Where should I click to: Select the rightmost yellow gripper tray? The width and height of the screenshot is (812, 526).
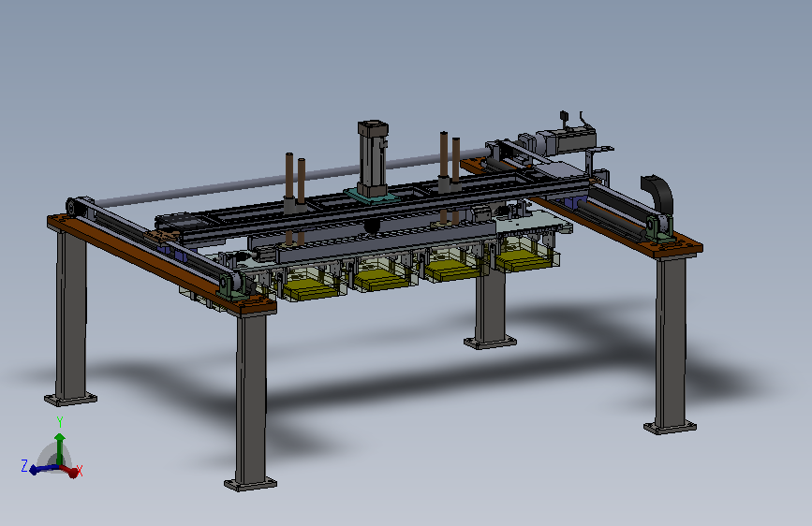click(x=524, y=261)
